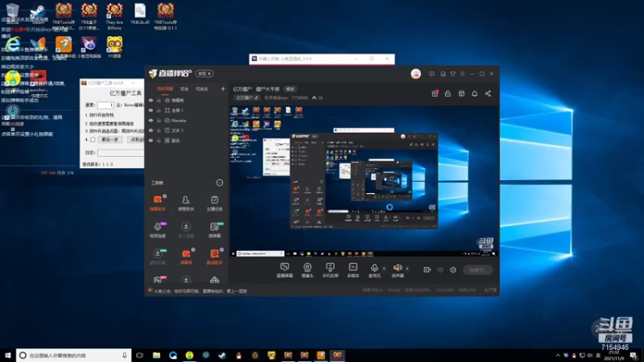The height and width of the screenshot is (362, 644).
Task: Open the 弹幕助手 tool in the toolbox
Action: pyautogui.click(x=158, y=203)
